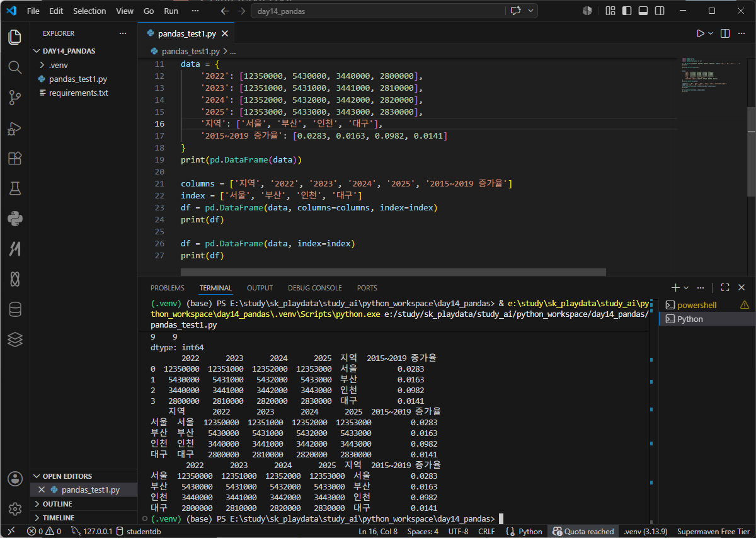The height and width of the screenshot is (538, 756).
Task: Switch to the PORTS tab
Action: (367, 288)
